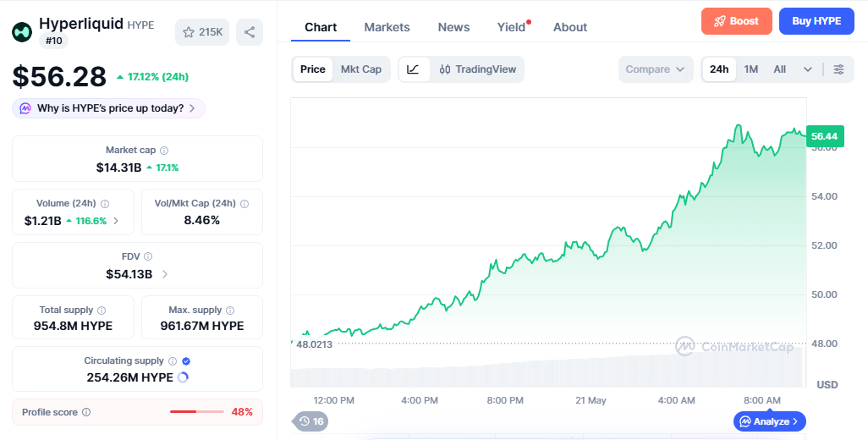Open Market cap info icon

click(x=164, y=151)
